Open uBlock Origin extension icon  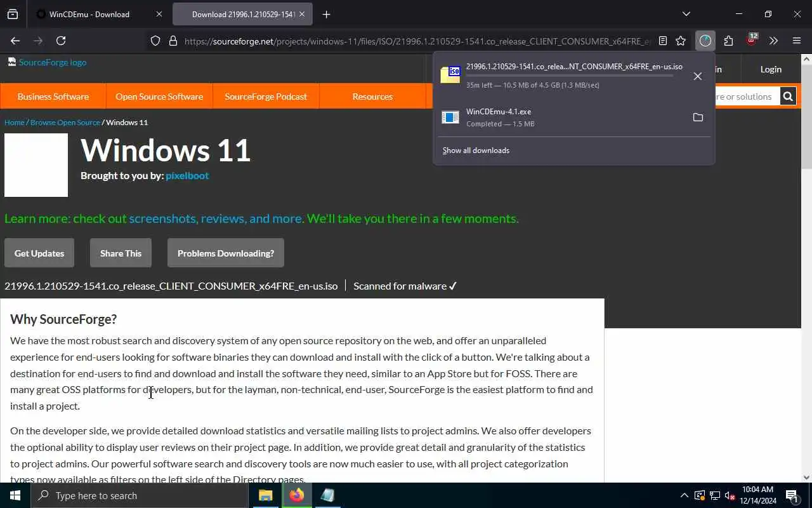(x=751, y=40)
